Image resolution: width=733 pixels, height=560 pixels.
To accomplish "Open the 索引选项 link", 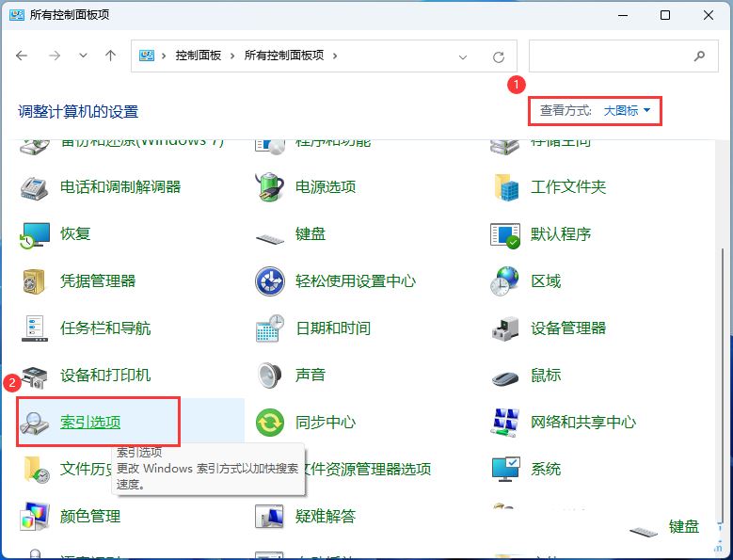I will (x=90, y=422).
